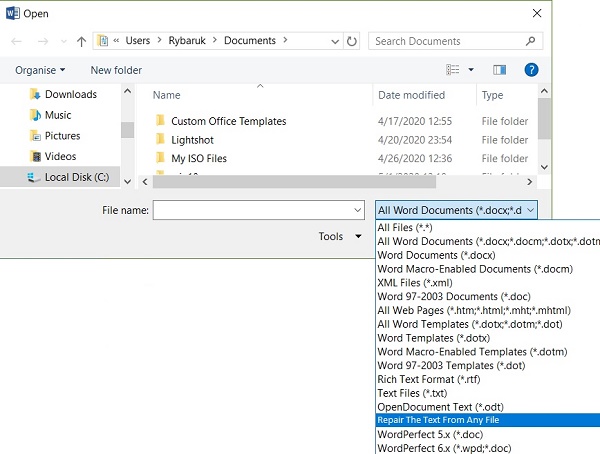The height and width of the screenshot is (454, 600).
Task: Sort files by the Type column
Action: (x=492, y=95)
